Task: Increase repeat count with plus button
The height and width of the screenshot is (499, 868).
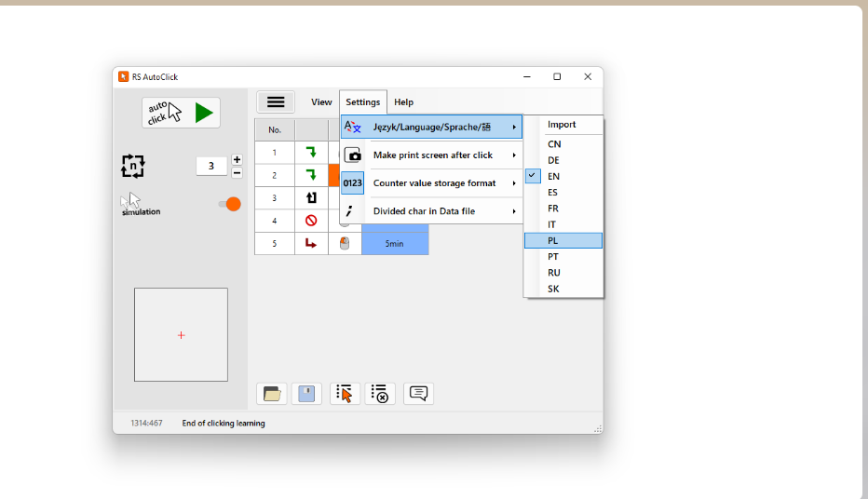Action: 237,159
